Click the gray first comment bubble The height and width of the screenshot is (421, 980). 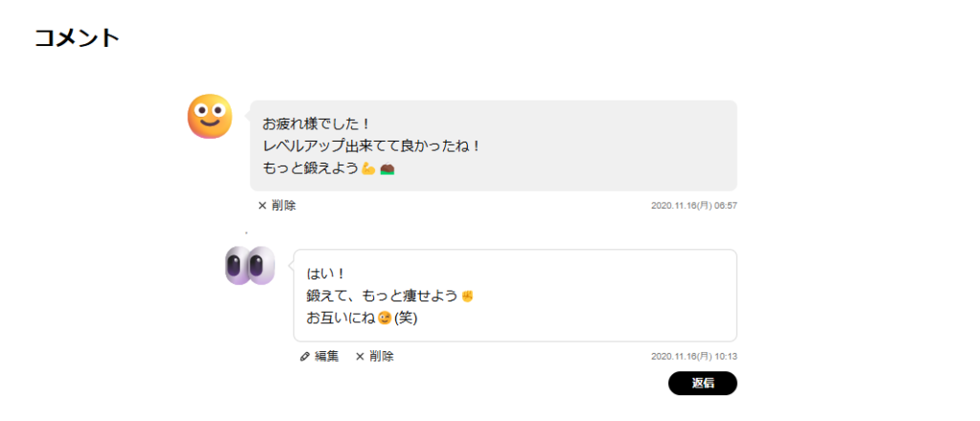point(494,145)
